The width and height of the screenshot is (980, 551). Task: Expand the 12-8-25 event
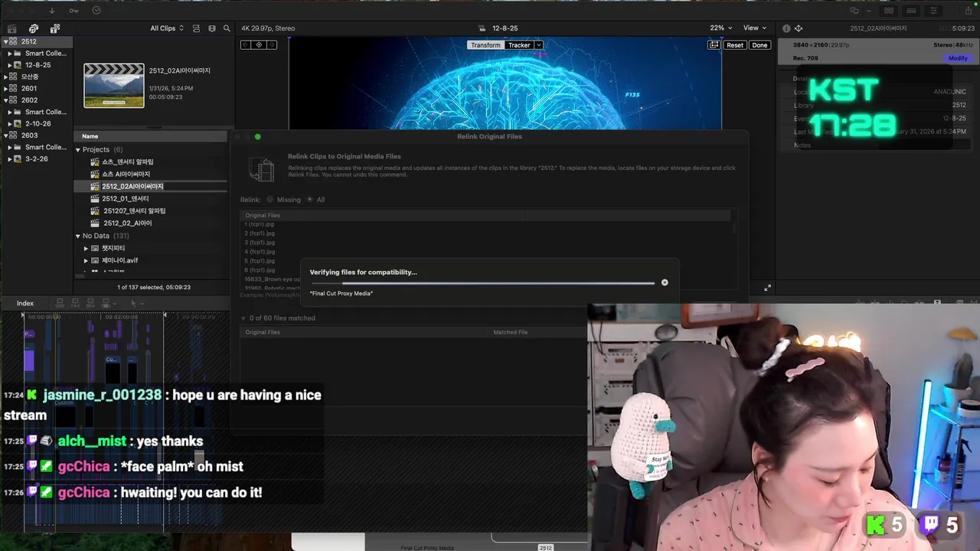[x=10, y=65]
